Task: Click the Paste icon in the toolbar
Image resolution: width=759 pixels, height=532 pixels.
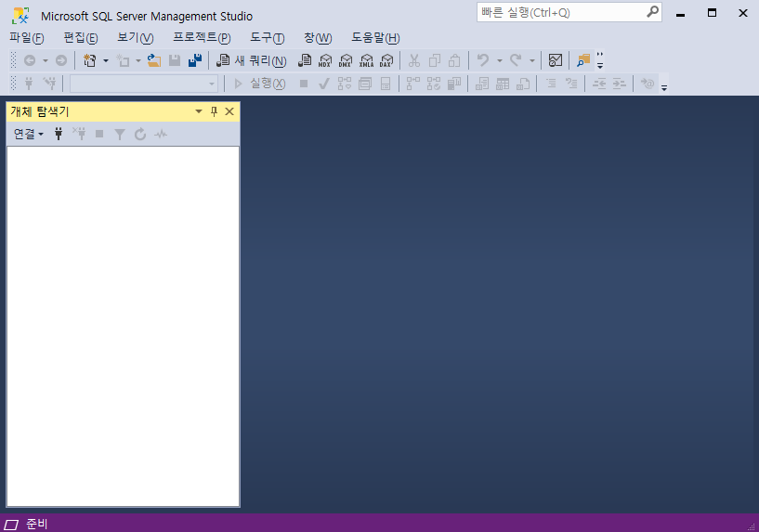Action: (454, 60)
